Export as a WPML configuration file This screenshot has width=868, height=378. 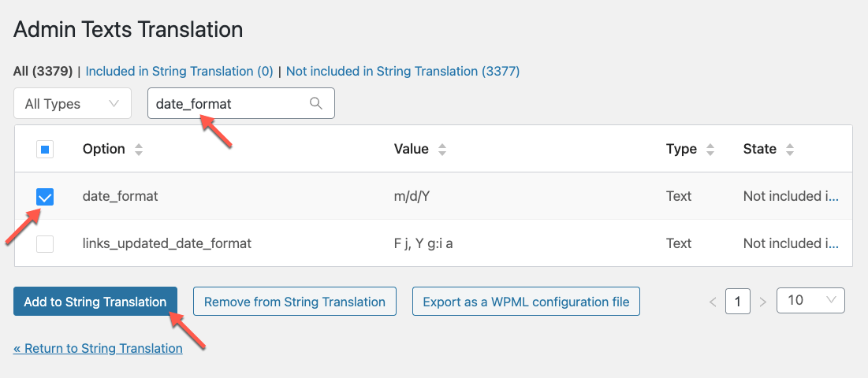pos(526,302)
